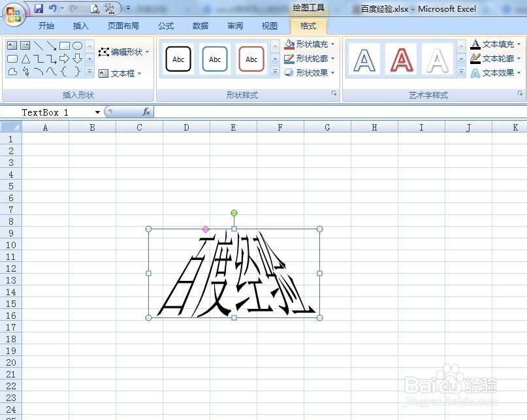Click the Select All corner of worksheet
The width and height of the screenshot is (527, 420).
coord(11,127)
